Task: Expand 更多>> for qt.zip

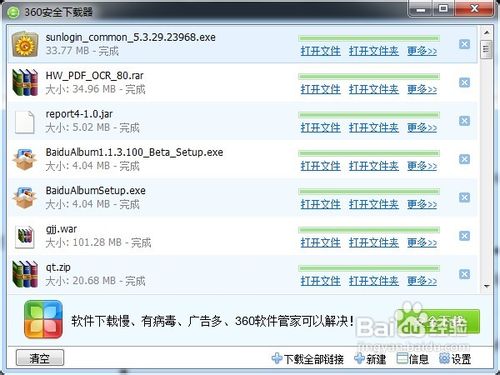Action: tap(422, 281)
